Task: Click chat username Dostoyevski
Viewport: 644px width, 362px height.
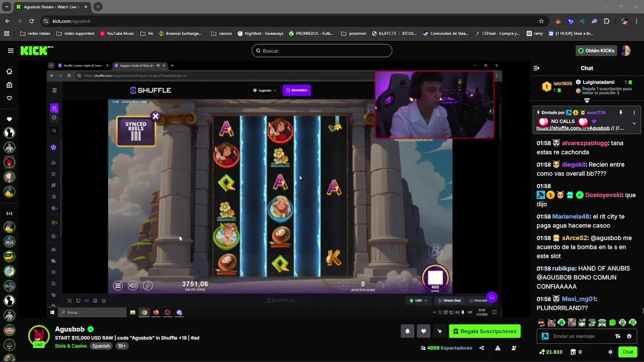Action: point(604,195)
